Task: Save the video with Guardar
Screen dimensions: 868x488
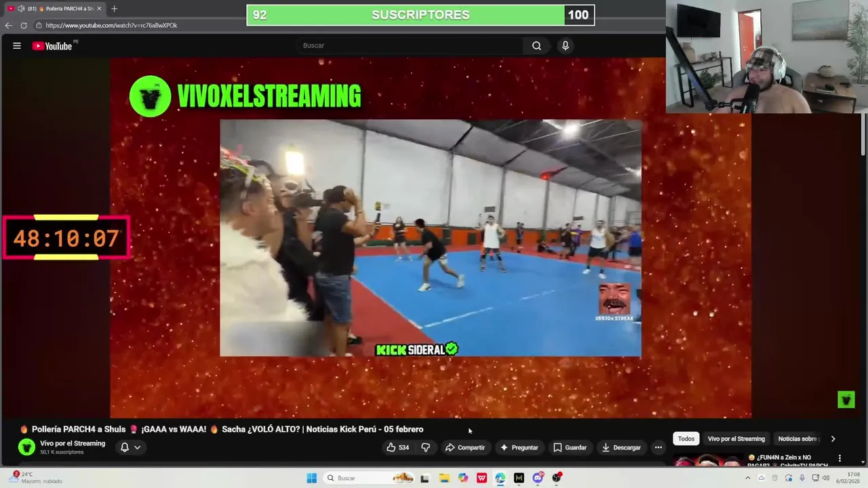Action: (570, 447)
